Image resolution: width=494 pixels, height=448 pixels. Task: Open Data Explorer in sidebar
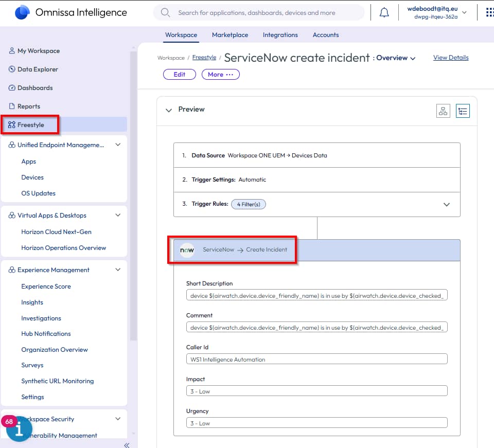(38, 69)
